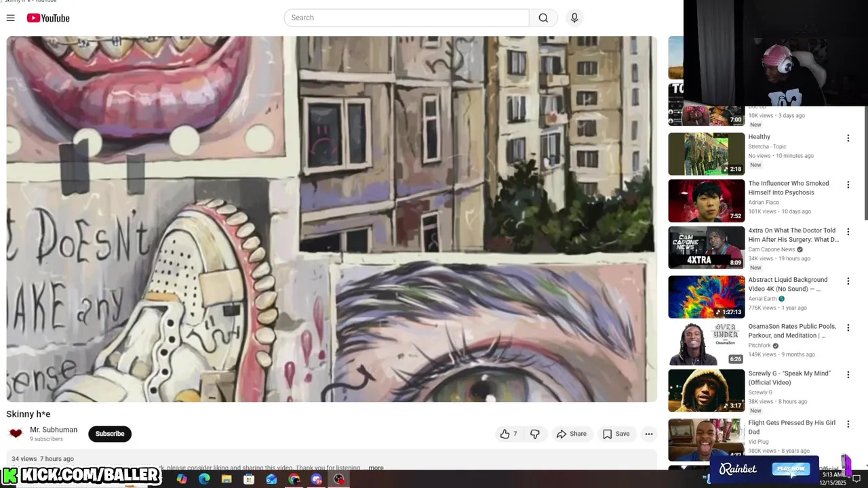Image resolution: width=868 pixels, height=488 pixels.
Task: Open options for 4xtra doctor video
Action: [x=848, y=232]
